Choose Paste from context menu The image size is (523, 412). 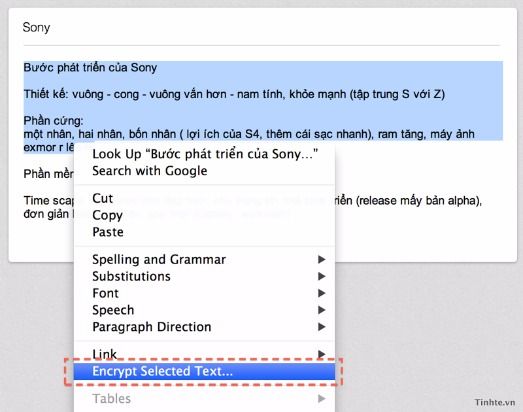click(204, 232)
